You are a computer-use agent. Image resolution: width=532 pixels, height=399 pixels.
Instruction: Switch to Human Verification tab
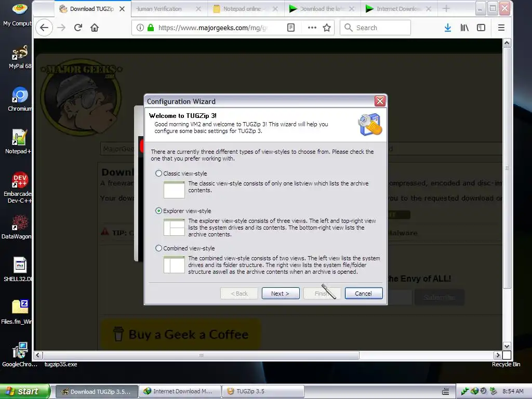pyautogui.click(x=168, y=9)
